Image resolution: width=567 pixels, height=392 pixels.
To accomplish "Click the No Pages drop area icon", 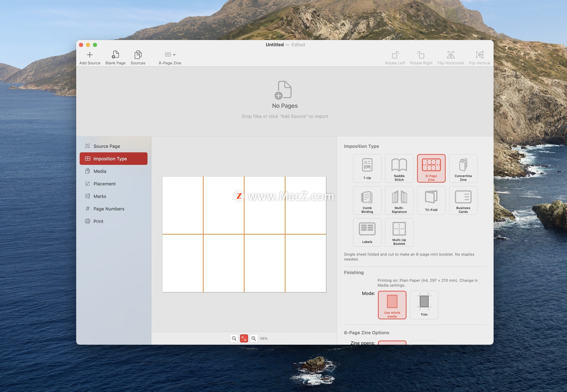I will point(284,90).
